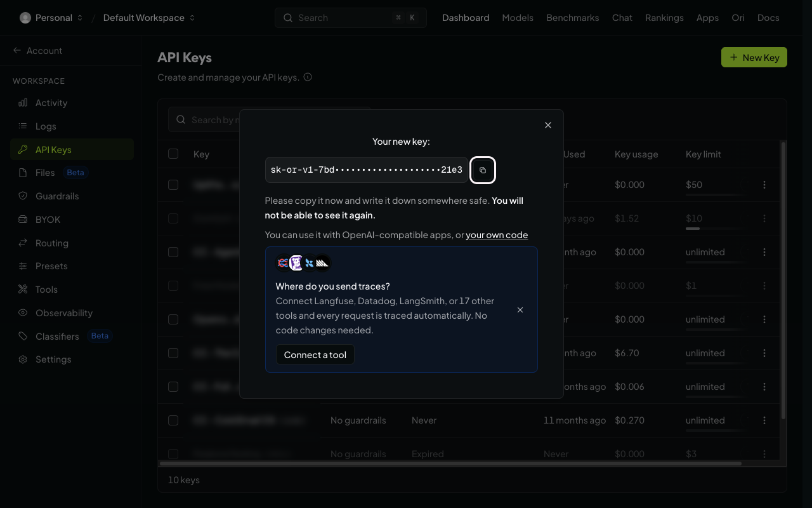The image size is (812, 508).
Task: Open row menu for $6.70 usage key
Action: click(764, 353)
